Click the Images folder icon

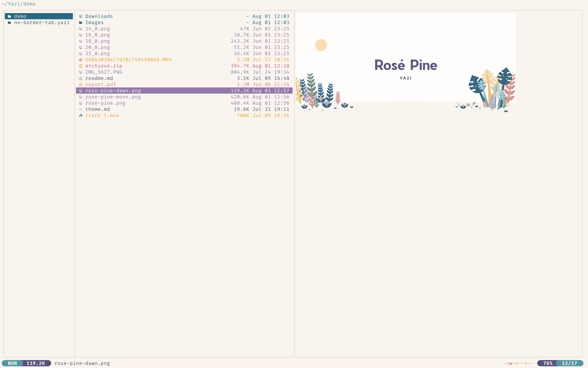point(80,23)
